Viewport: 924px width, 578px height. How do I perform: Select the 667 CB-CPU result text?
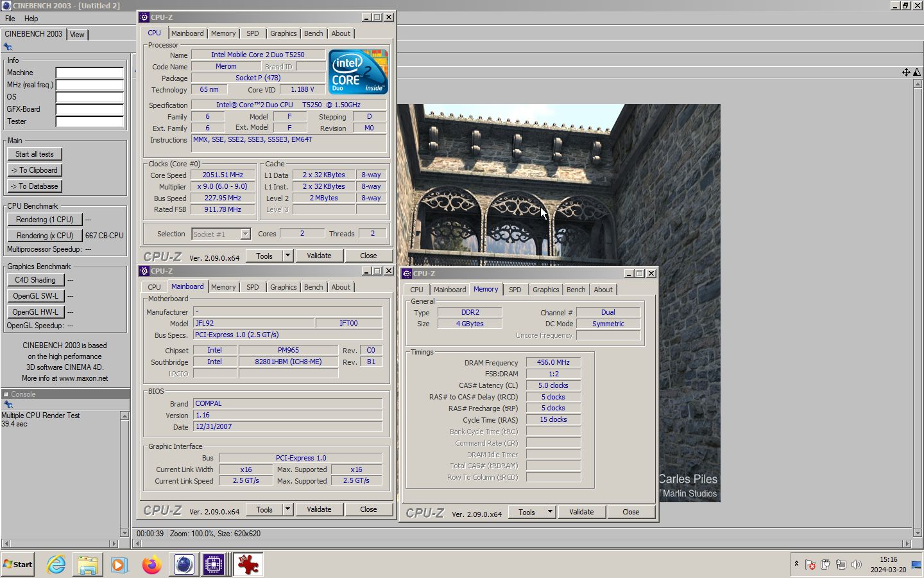(x=105, y=236)
